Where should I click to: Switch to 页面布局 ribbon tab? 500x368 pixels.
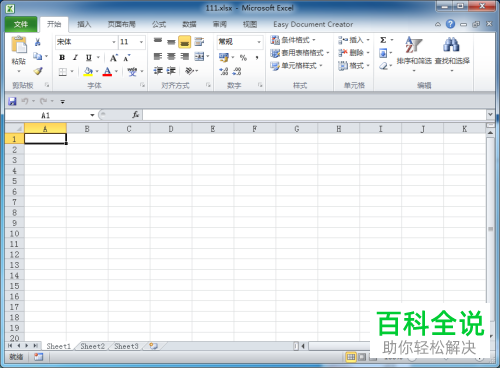[x=122, y=24]
